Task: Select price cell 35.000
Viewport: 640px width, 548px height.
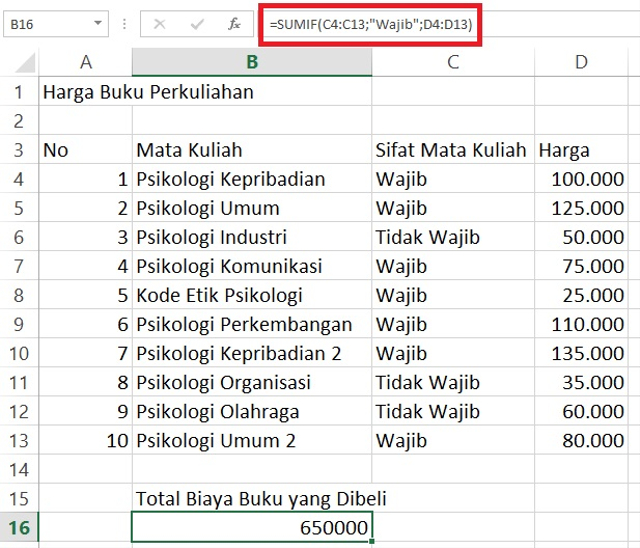Action: [581, 382]
